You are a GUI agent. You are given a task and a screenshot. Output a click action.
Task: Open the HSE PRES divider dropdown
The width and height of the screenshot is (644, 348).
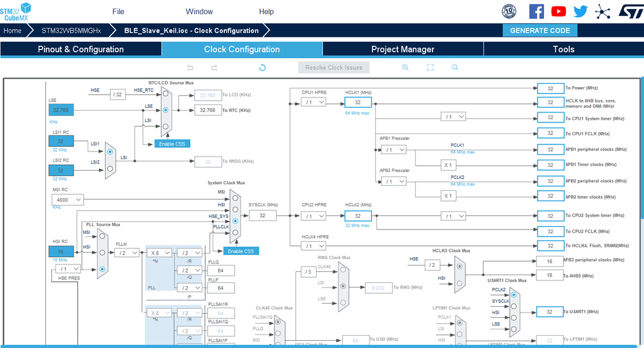68,269
